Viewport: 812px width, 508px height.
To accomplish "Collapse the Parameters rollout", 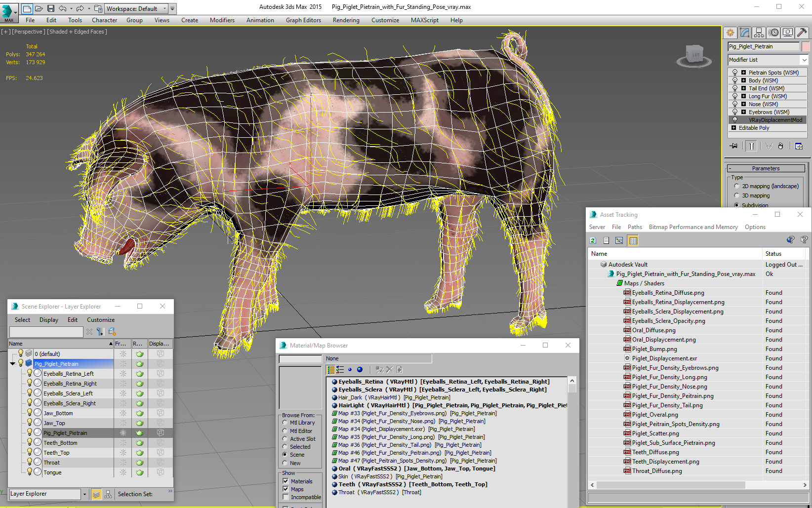I will 766,168.
